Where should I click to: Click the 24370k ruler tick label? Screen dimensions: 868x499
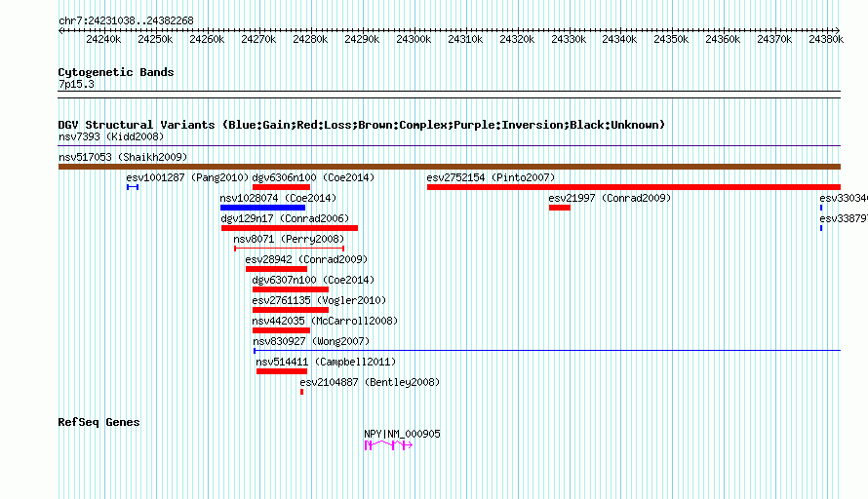774,39
